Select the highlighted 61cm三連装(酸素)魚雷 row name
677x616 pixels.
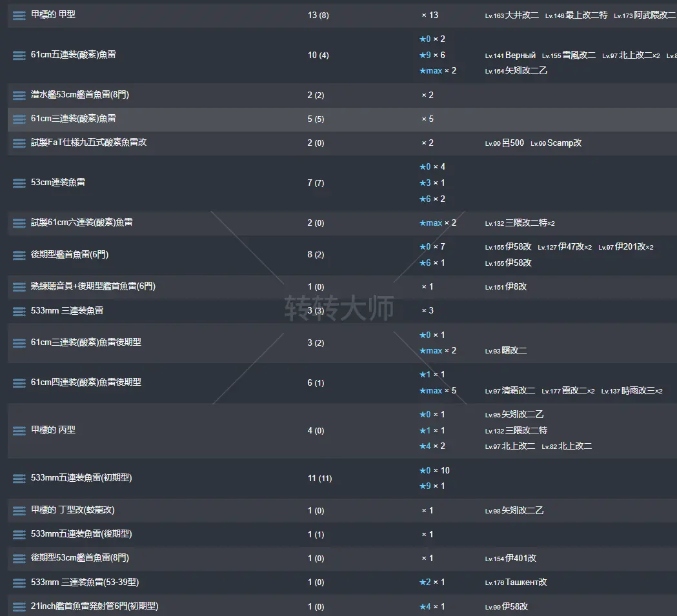tap(74, 119)
